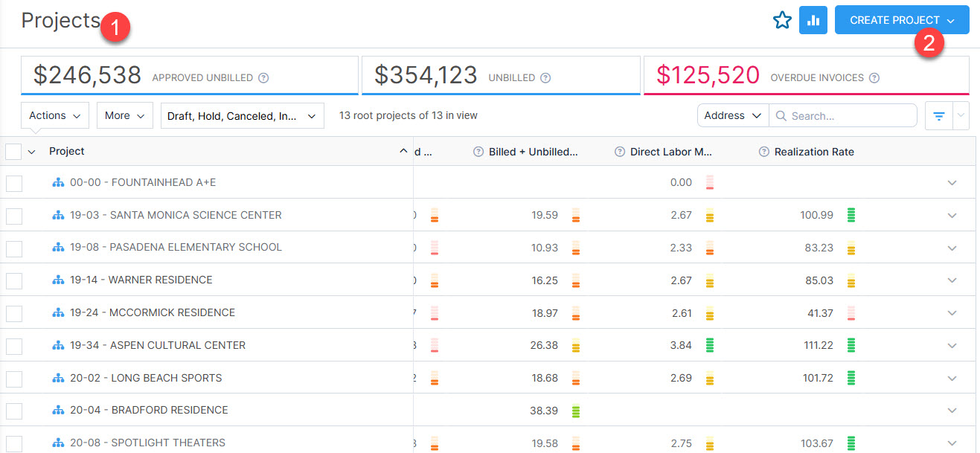980x453 pixels.
Task: Open the More menu
Action: coord(124,115)
